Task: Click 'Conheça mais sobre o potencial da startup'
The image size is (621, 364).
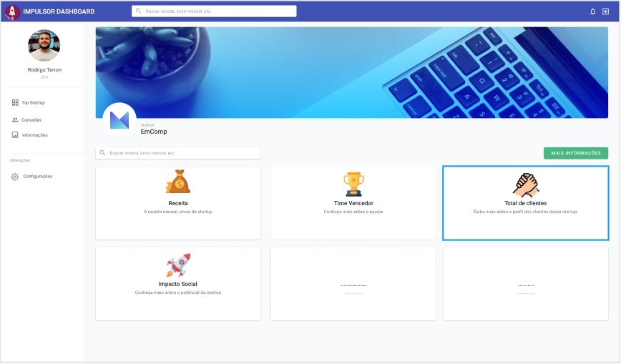Action: click(178, 292)
